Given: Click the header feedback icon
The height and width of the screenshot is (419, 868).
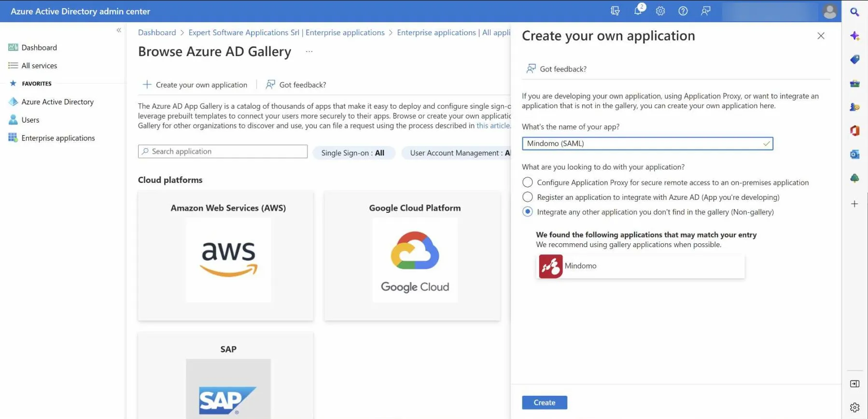Looking at the screenshot, I should (705, 11).
